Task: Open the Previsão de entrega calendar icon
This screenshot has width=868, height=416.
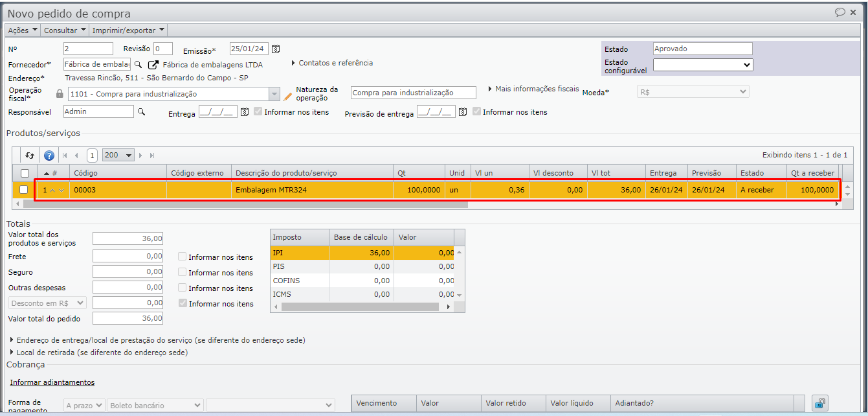Action: 463,112
